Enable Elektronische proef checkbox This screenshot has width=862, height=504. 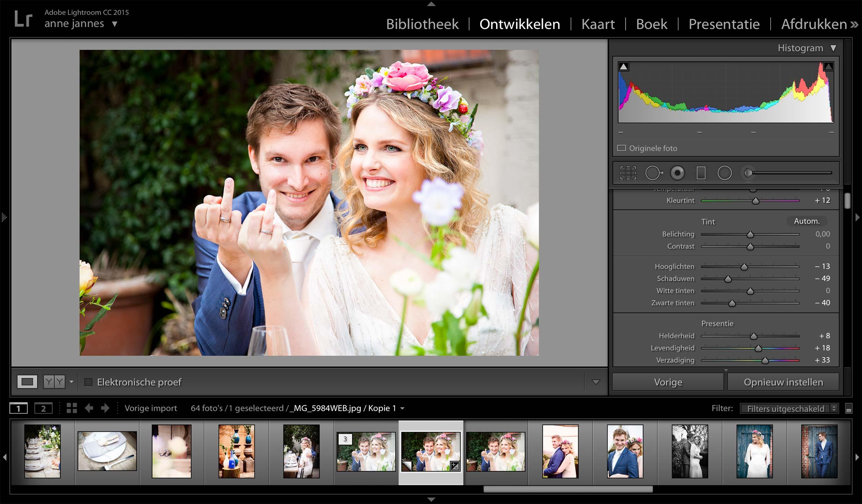pyautogui.click(x=88, y=382)
